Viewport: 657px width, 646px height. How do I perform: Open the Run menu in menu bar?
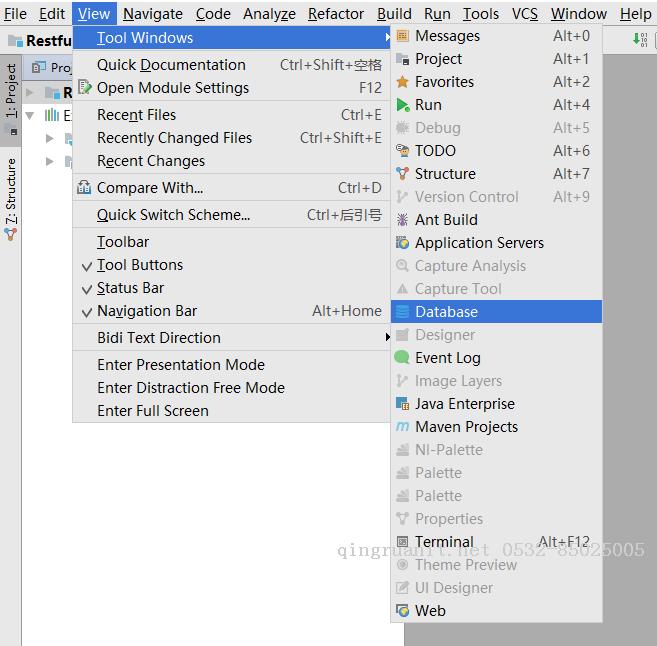click(437, 14)
